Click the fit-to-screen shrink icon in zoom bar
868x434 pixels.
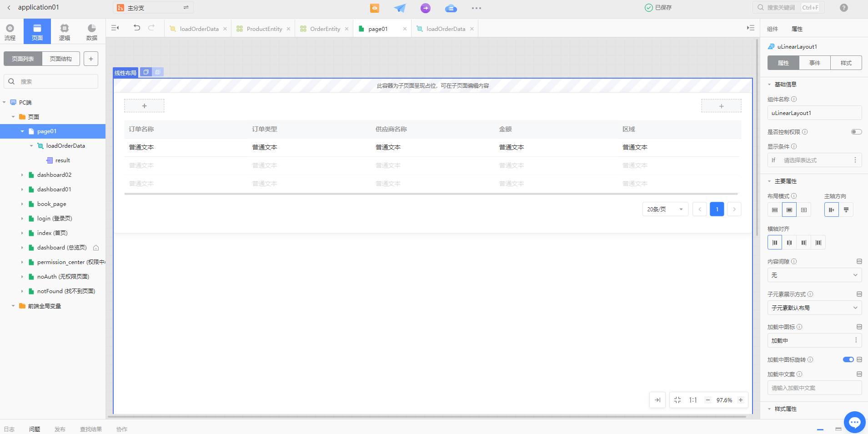677,400
